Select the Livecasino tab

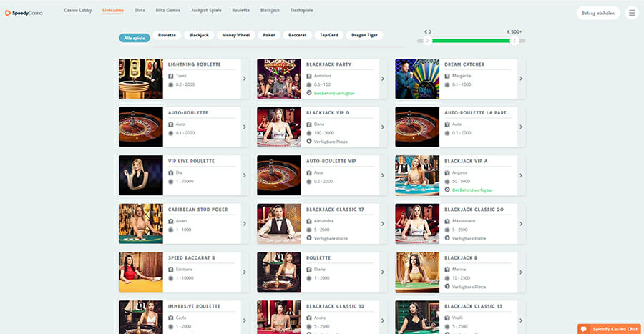click(113, 10)
